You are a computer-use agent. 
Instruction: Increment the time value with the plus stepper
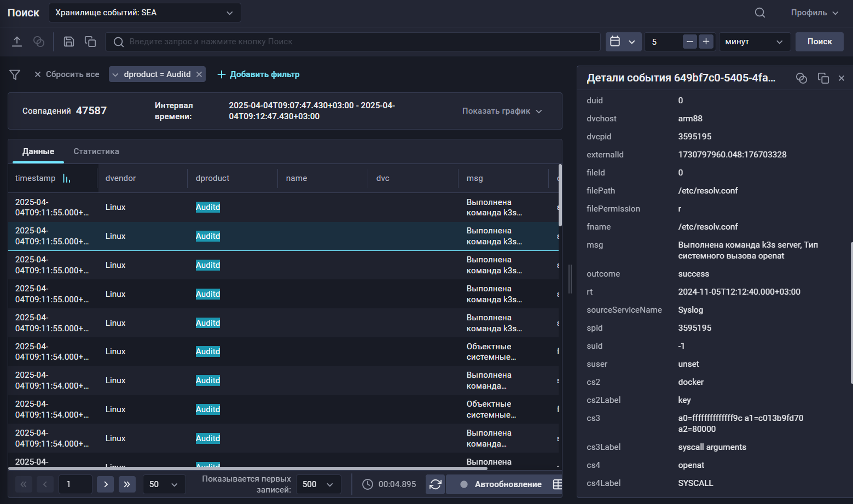coord(706,41)
